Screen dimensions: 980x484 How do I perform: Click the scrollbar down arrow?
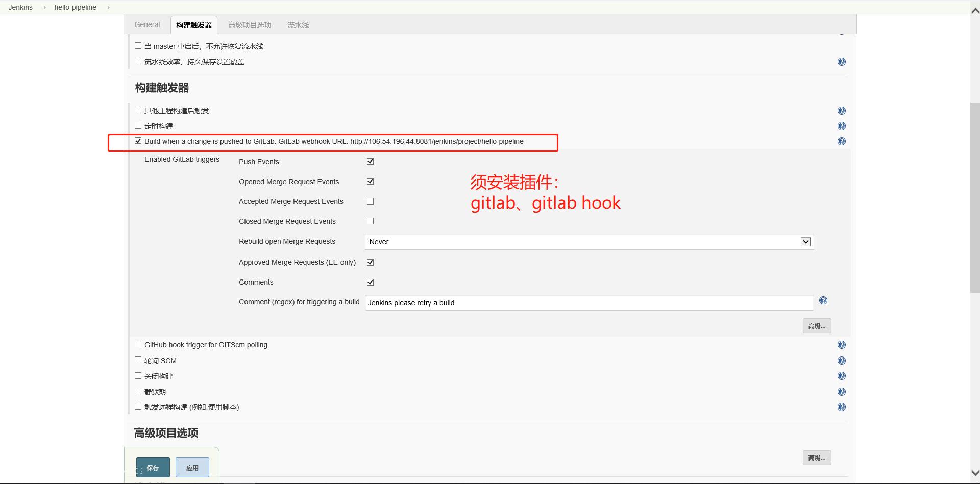coord(975,473)
